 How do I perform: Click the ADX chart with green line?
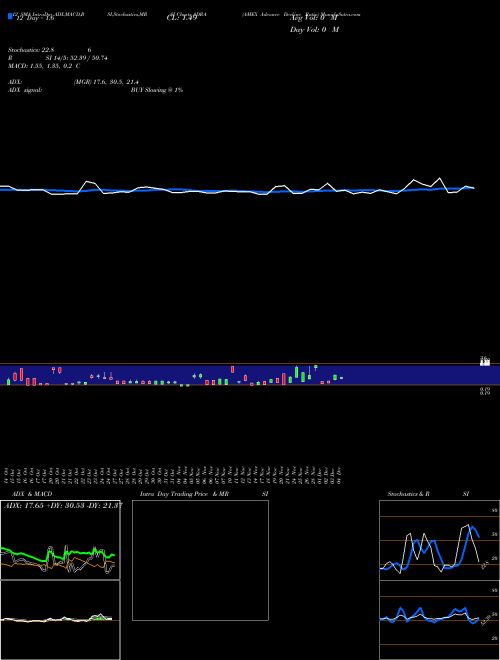click(60, 540)
